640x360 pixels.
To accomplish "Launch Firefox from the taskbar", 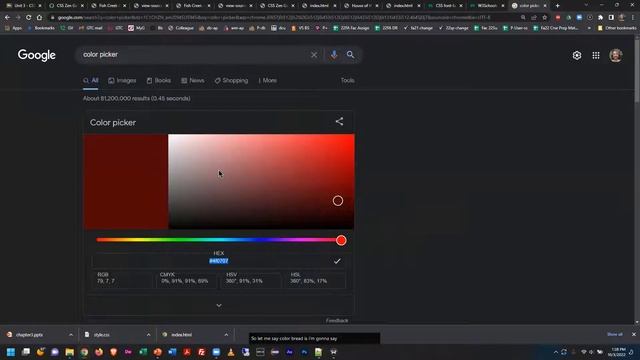I will click(x=99, y=352).
